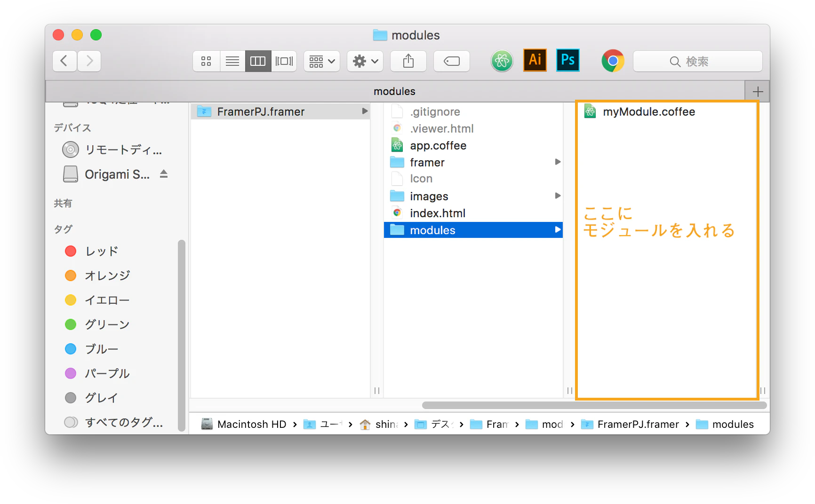Switch to icon view
Image resolution: width=815 pixels, height=504 pixels.
tap(206, 61)
